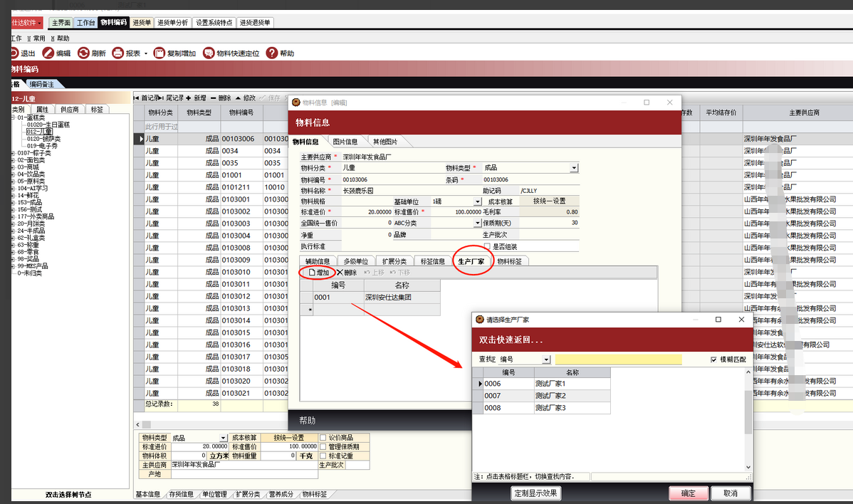This screenshot has width=853, height=504.
Task: Open ABC分类 dropdown
Action: 478,224
